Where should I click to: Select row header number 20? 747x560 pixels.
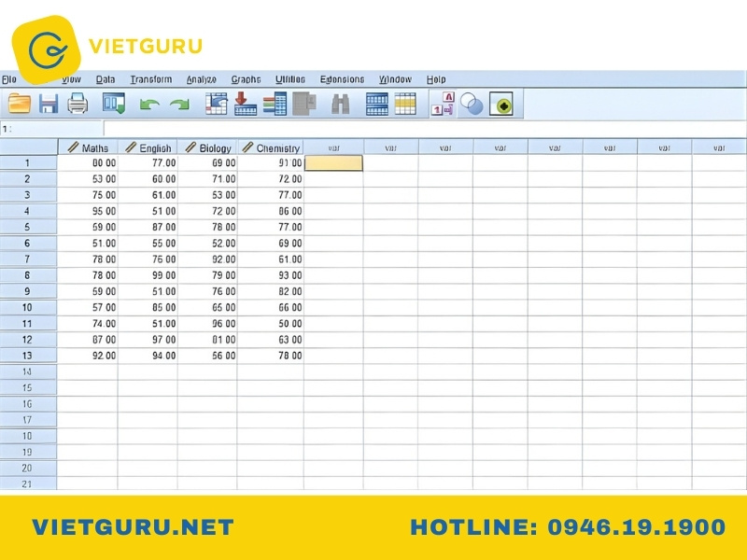[x=28, y=468]
